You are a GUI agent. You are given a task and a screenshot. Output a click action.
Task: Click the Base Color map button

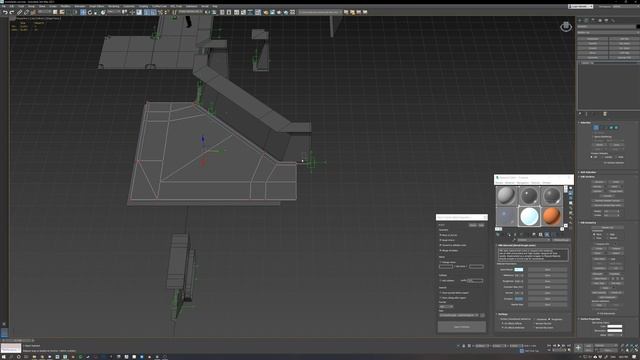pyautogui.click(x=548, y=269)
